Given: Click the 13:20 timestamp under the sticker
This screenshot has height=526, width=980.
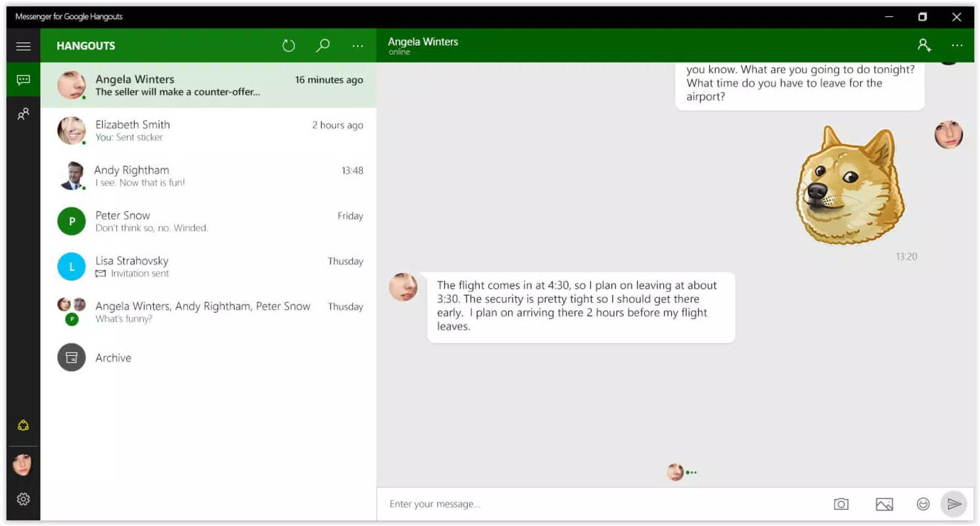Looking at the screenshot, I should click(906, 256).
